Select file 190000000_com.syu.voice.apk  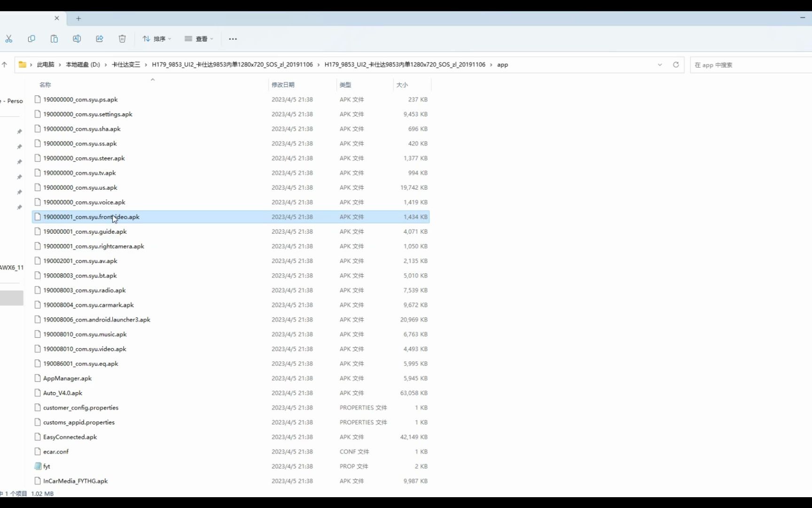[231, 202]
